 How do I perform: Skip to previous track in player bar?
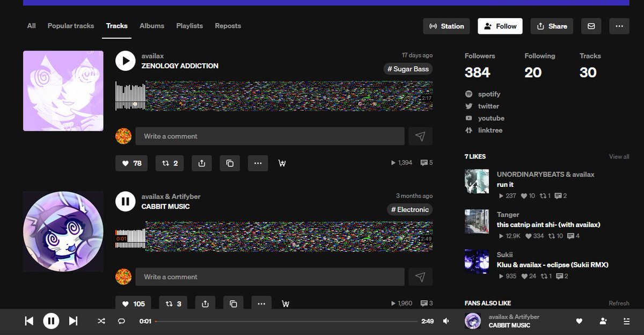[29, 321]
